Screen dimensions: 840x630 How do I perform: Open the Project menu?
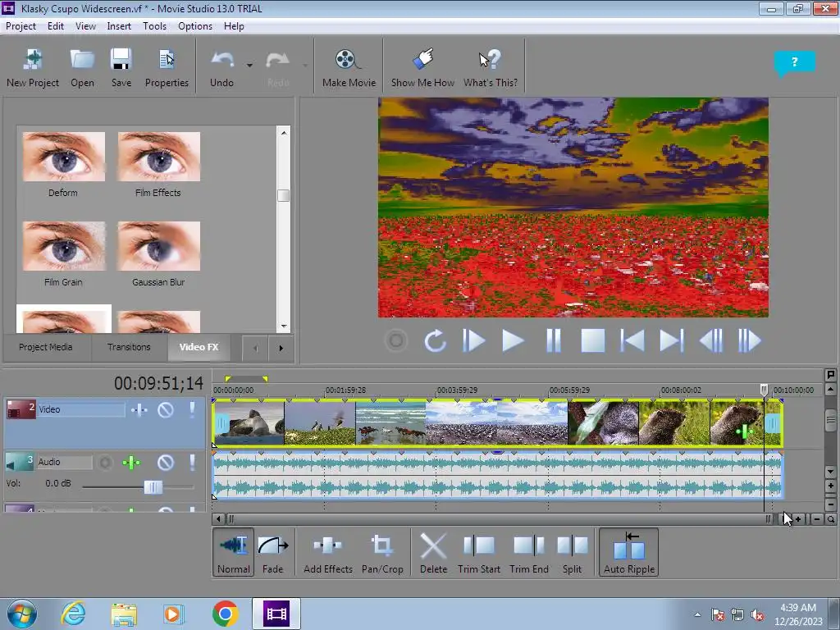pos(21,26)
